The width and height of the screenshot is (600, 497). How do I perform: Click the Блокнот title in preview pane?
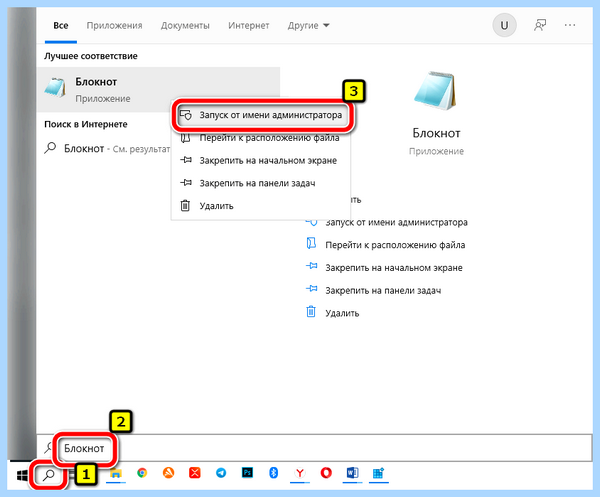tap(436, 133)
